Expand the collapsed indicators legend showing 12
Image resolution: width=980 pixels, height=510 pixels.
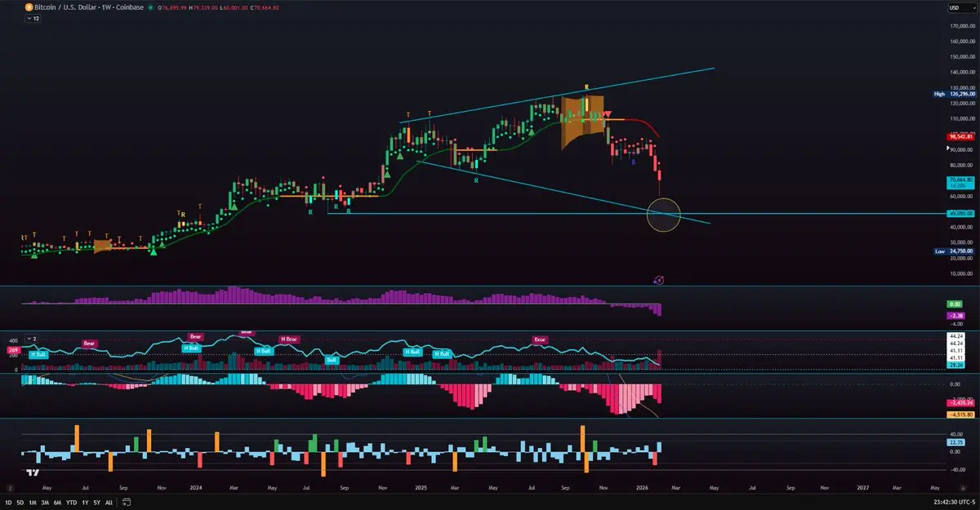[31, 18]
